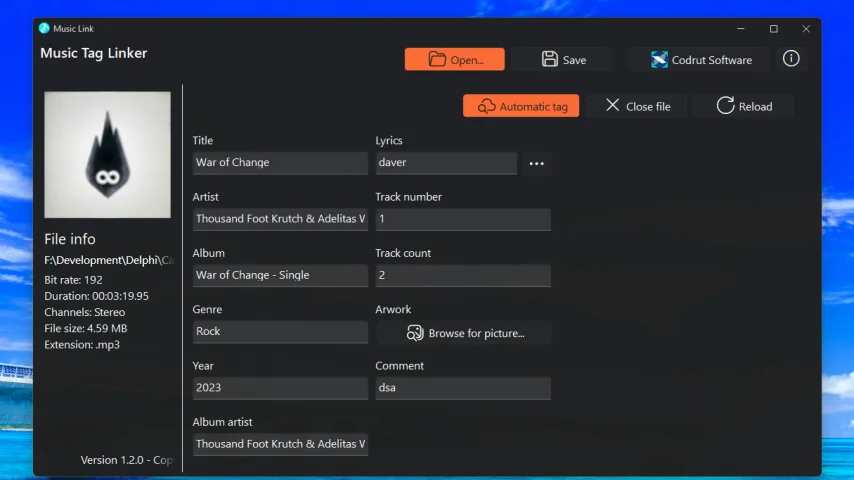Click the Music Link app icon in title bar
This screenshot has height=480, width=854.
[44, 28]
